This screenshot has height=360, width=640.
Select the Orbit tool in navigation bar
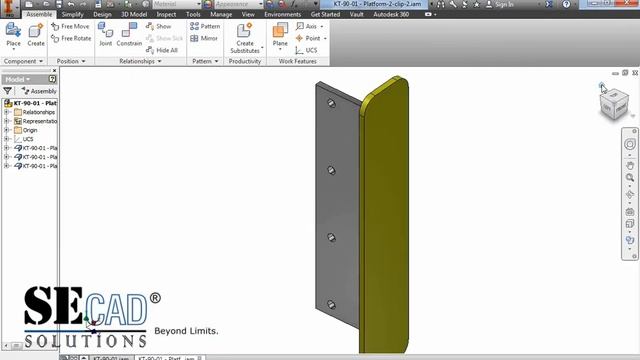[630, 195]
